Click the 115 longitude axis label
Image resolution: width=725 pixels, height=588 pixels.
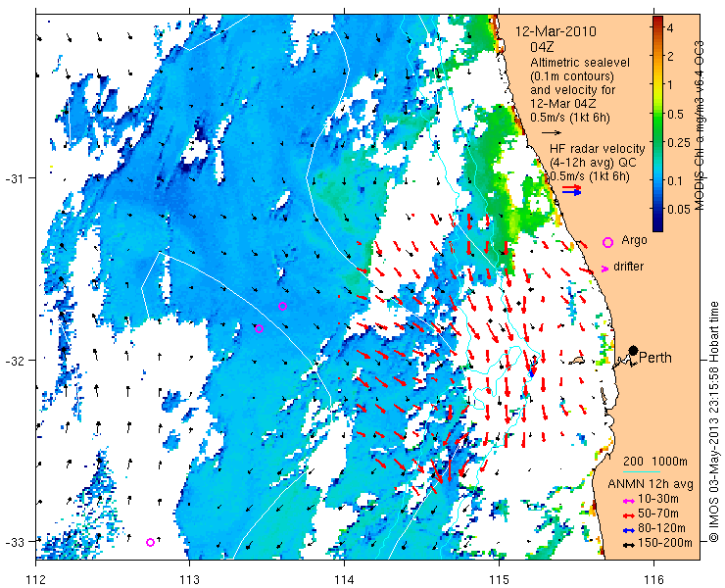point(499,579)
